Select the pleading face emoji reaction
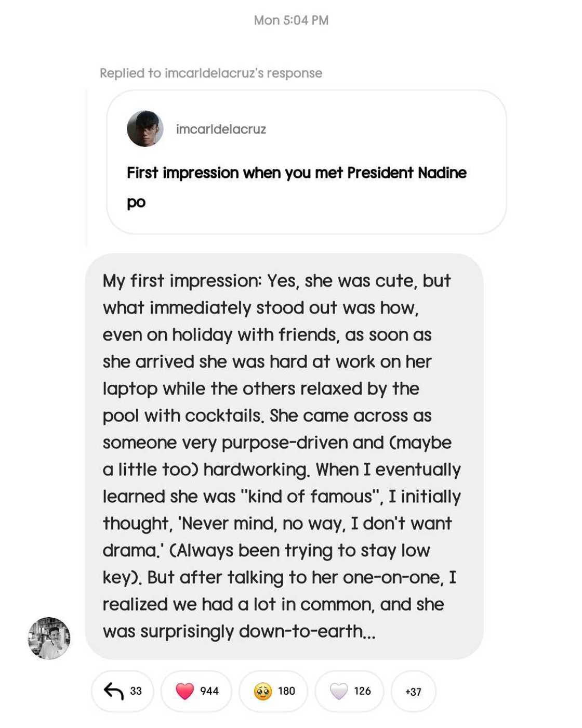 [x=263, y=691]
